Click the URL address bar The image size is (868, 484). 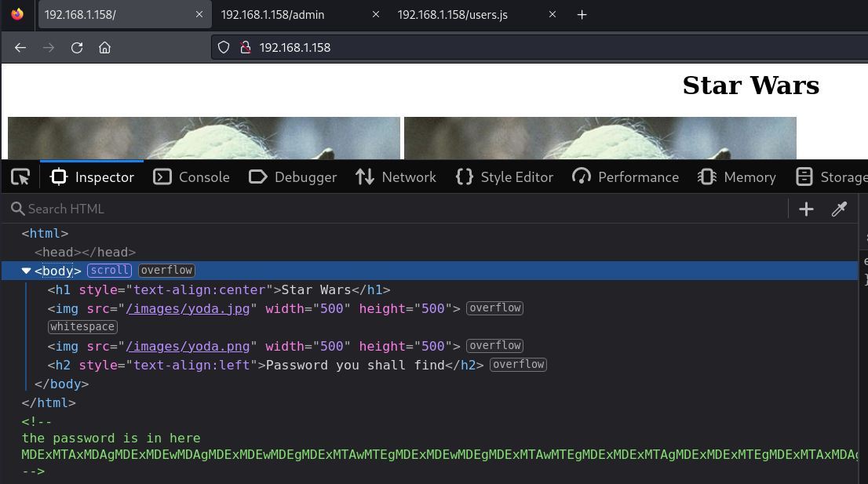(x=540, y=48)
